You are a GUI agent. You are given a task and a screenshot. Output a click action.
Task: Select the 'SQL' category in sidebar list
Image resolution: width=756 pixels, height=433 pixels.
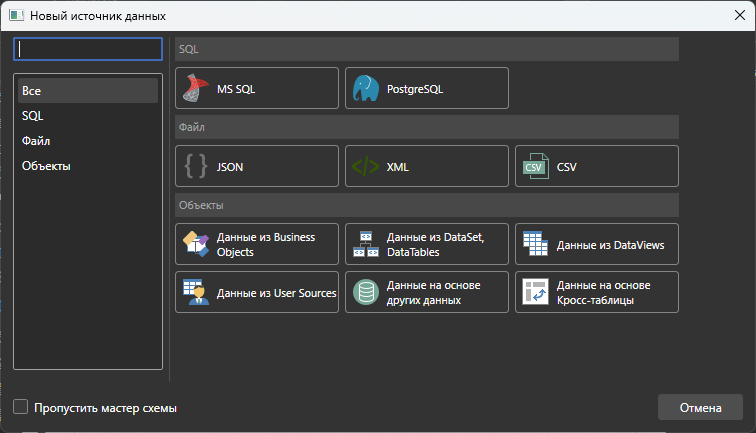(88, 116)
